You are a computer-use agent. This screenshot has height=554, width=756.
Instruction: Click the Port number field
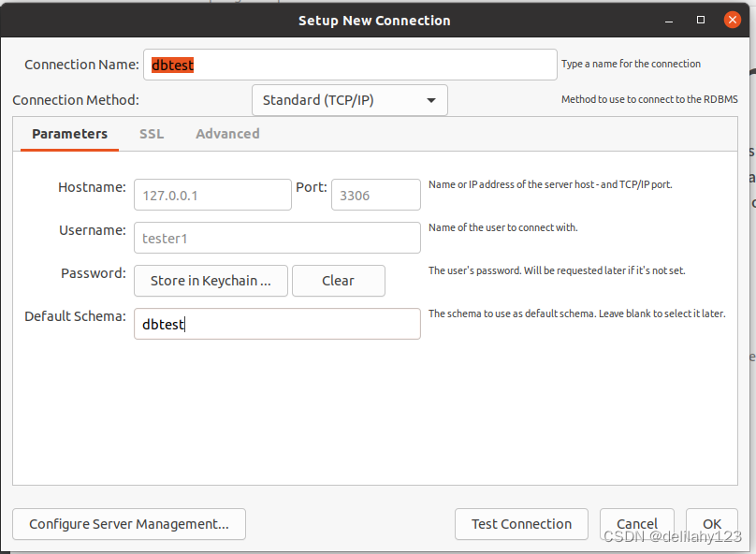click(375, 195)
